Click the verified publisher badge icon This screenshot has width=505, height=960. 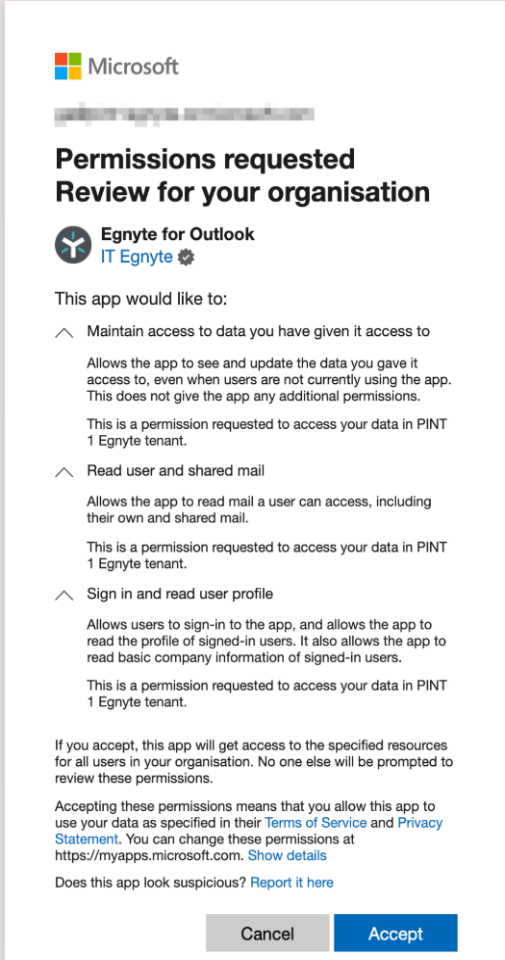(x=186, y=258)
